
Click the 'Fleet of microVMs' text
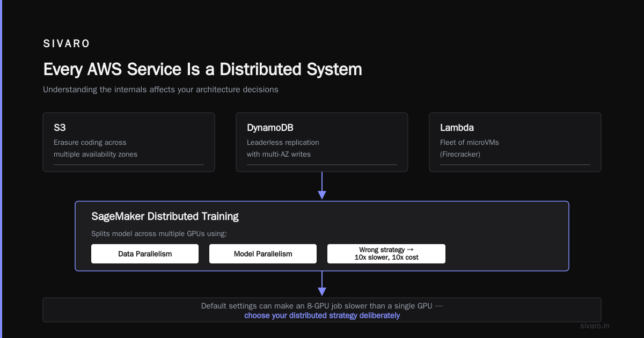tap(470, 142)
